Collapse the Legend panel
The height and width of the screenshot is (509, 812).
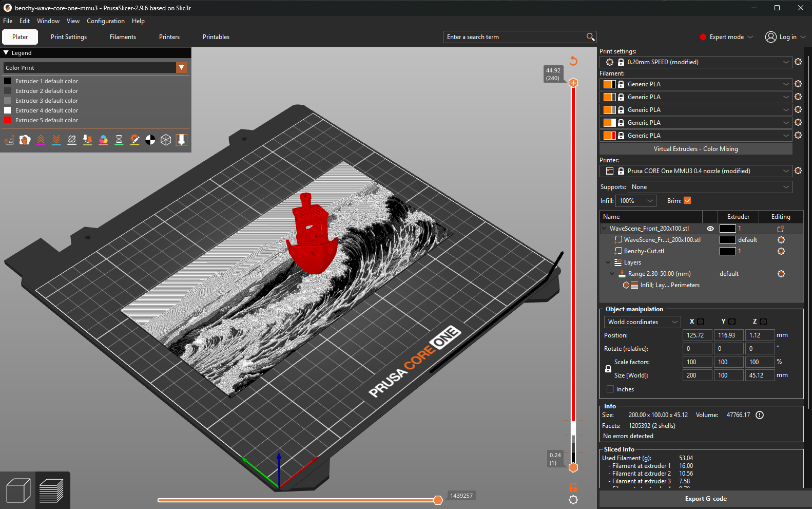point(6,53)
